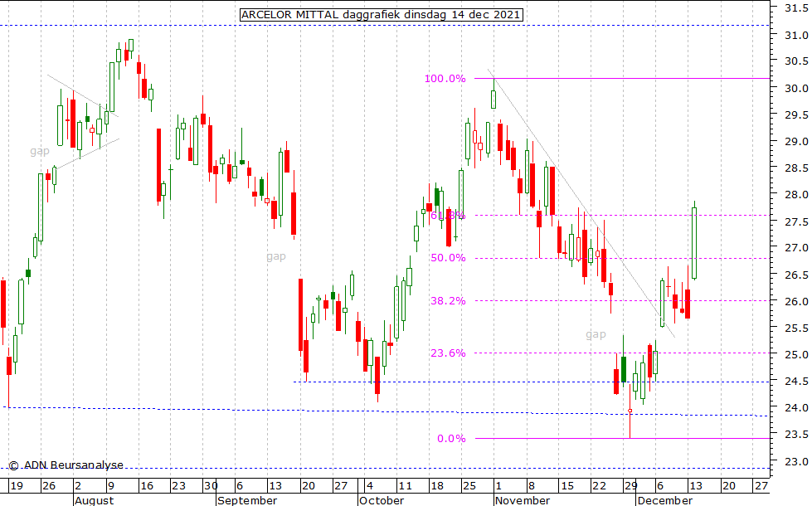Click the date tick 29 in November
812x506 pixels.
pos(630,486)
